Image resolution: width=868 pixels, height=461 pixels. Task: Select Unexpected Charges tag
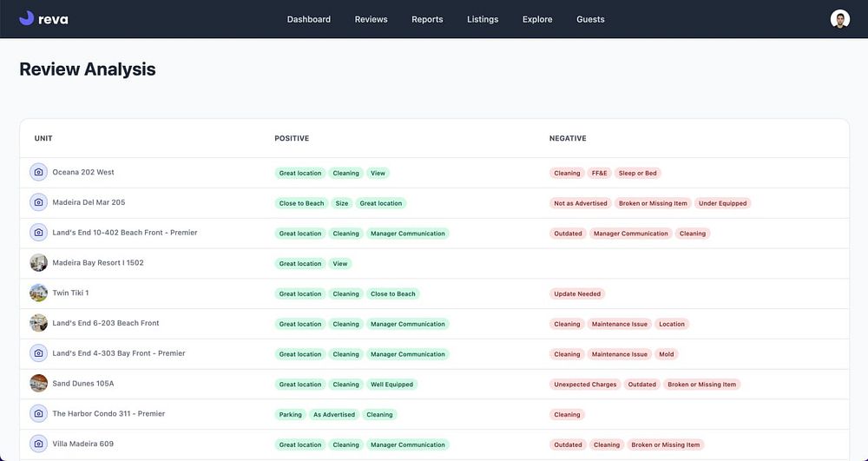click(x=585, y=384)
